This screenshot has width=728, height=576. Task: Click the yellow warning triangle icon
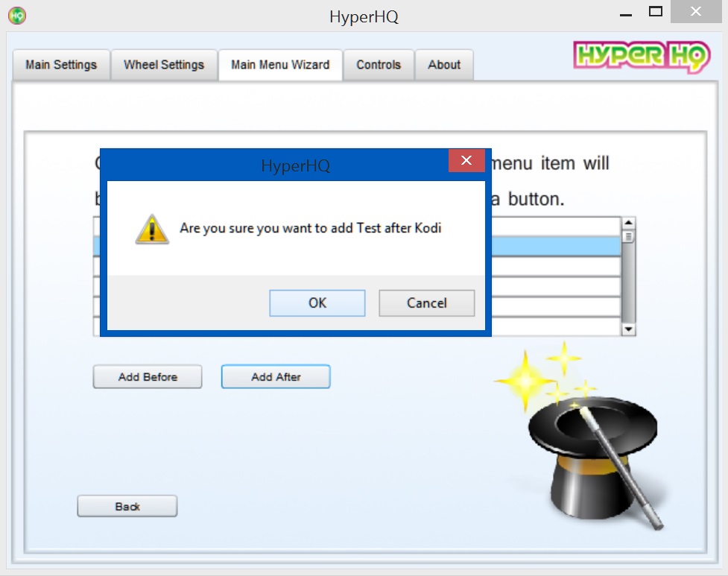tap(151, 229)
